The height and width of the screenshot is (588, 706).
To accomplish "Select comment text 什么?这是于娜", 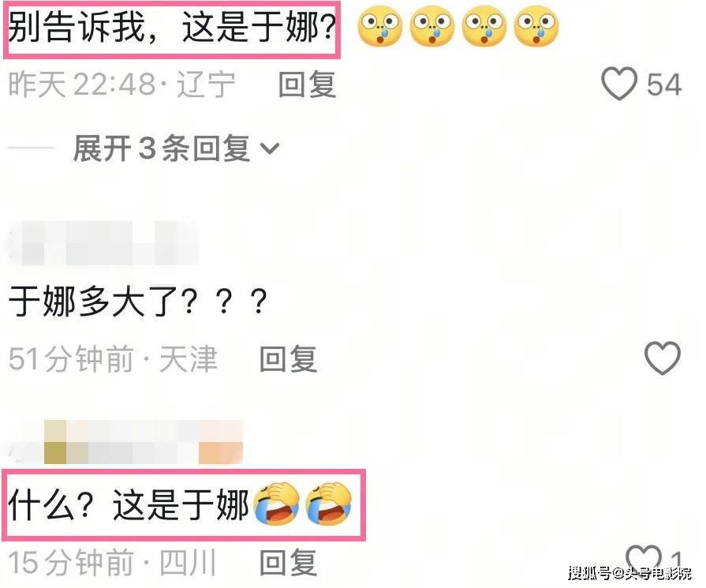I will (x=129, y=505).
